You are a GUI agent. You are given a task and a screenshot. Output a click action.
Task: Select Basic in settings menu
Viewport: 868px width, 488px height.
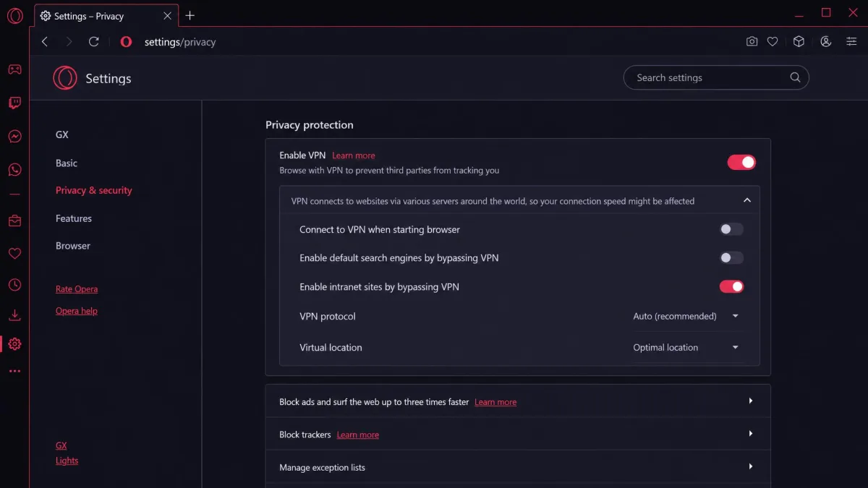(x=67, y=163)
